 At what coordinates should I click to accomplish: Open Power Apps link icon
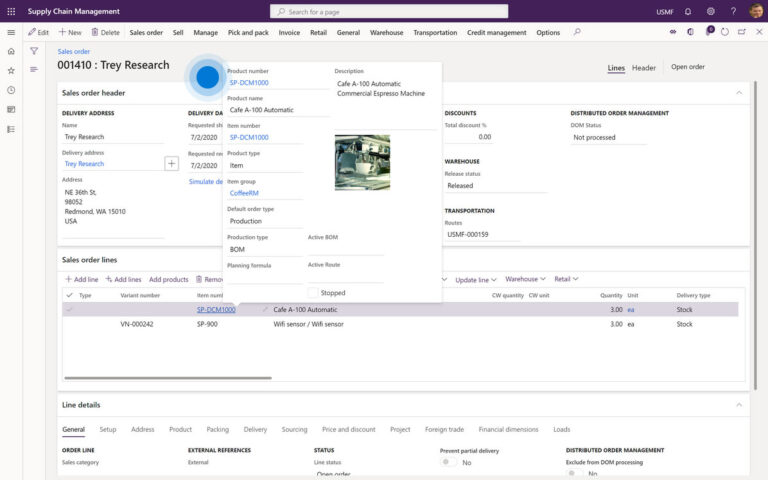click(x=673, y=32)
